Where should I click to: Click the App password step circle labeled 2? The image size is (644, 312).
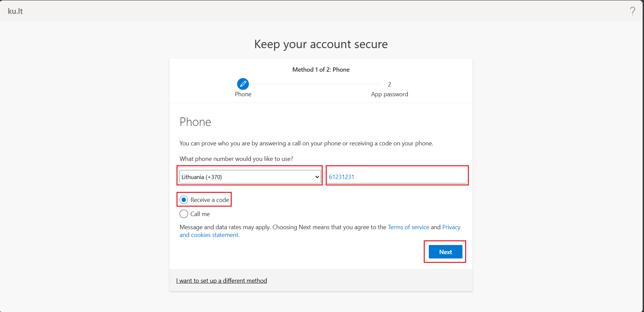click(x=389, y=84)
